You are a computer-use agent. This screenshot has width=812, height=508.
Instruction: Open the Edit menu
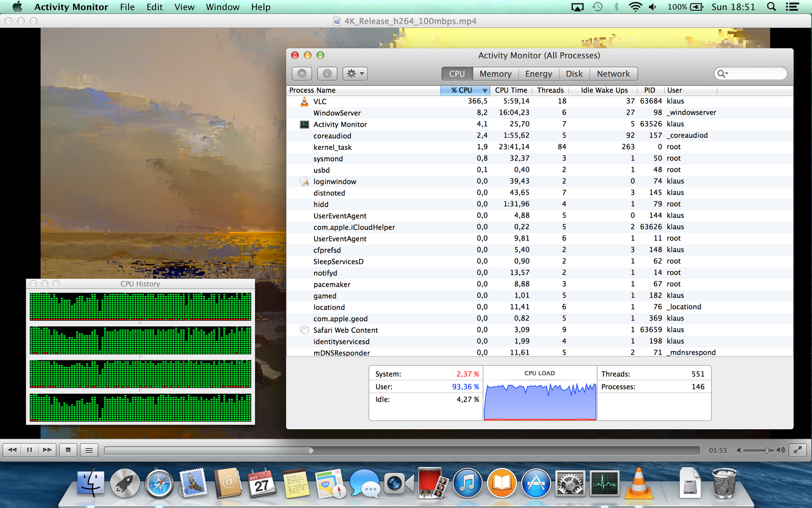pos(154,7)
